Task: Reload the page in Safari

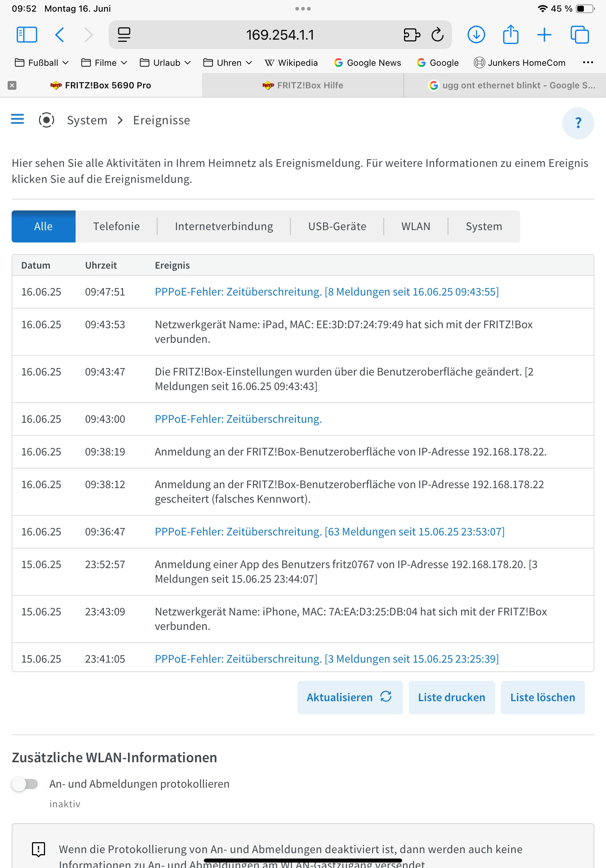Action: [437, 35]
